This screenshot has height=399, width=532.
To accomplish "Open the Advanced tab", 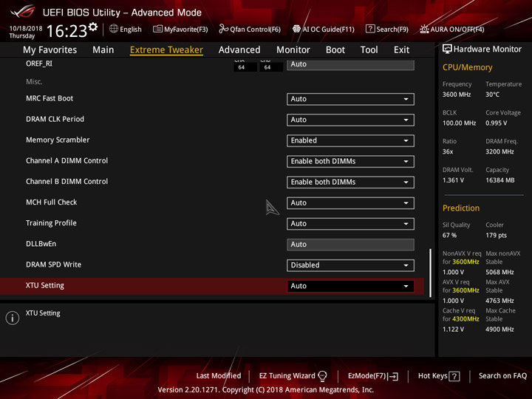I will 239,50.
